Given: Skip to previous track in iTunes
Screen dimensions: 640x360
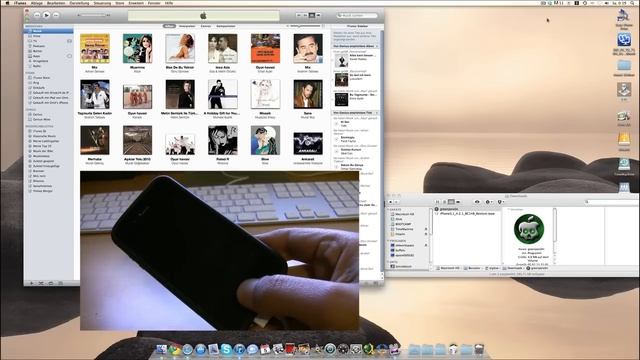Looking at the screenshot, I should tap(37, 15).
